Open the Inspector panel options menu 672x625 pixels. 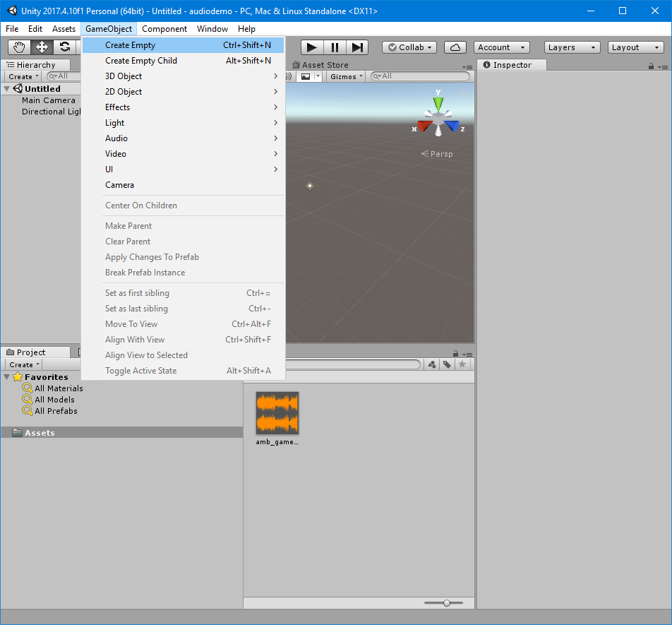[x=663, y=67]
